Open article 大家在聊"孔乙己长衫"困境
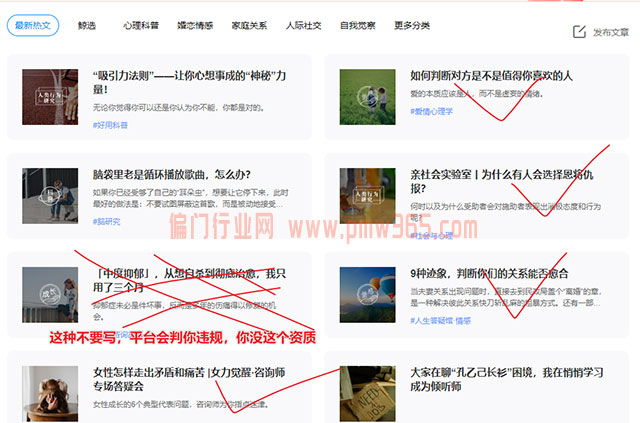 pyautogui.click(x=507, y=379)
